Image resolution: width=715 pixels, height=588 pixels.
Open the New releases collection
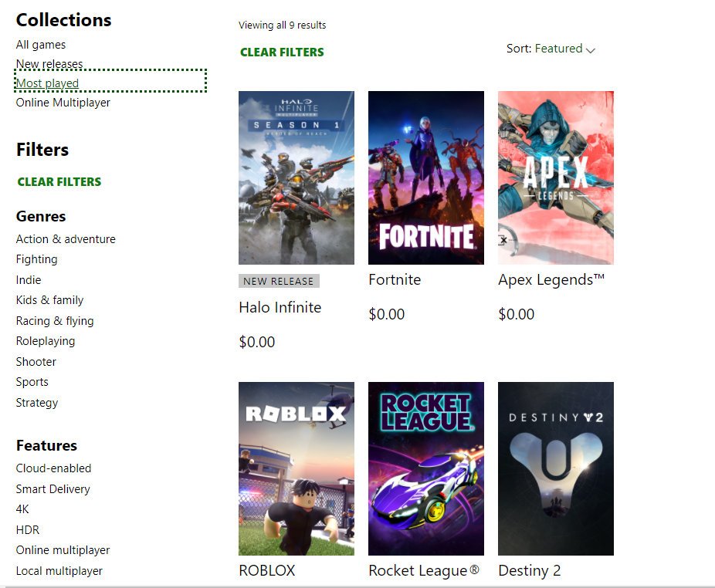49,64
